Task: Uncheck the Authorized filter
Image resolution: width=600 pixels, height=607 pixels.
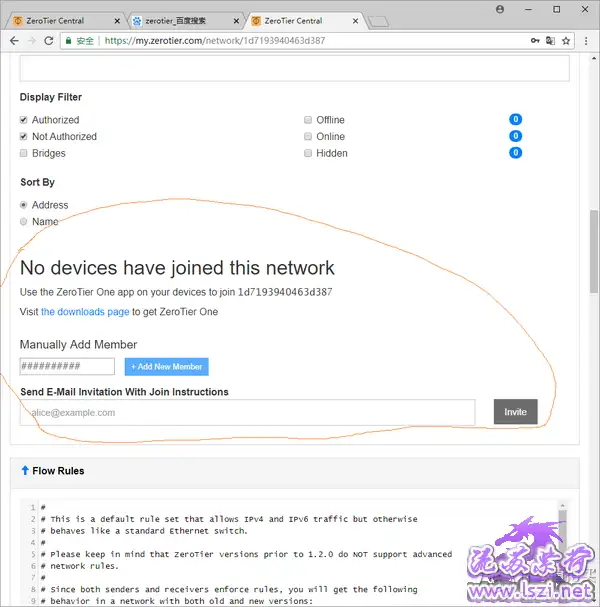Action: coord(24,120)
